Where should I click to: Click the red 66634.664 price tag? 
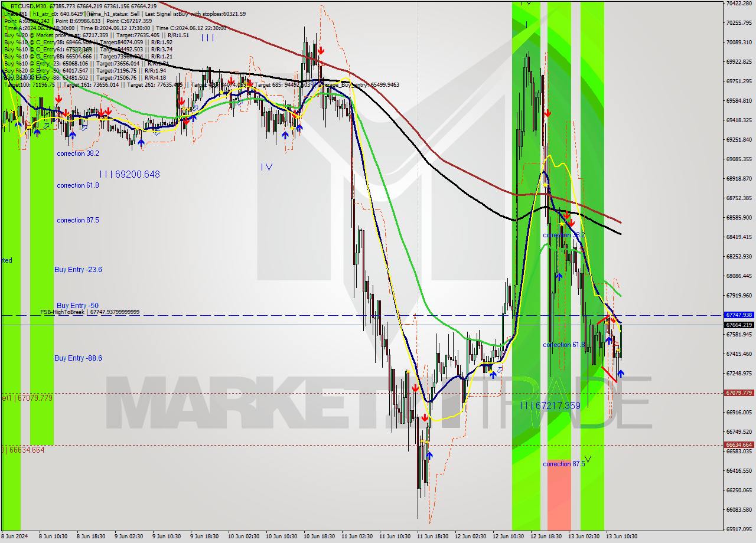(739, 444)
